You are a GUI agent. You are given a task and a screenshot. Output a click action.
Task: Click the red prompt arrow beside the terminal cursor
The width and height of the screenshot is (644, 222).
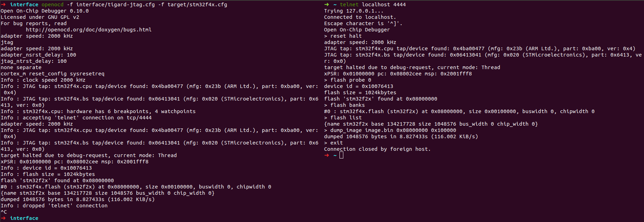click(327, 155)
